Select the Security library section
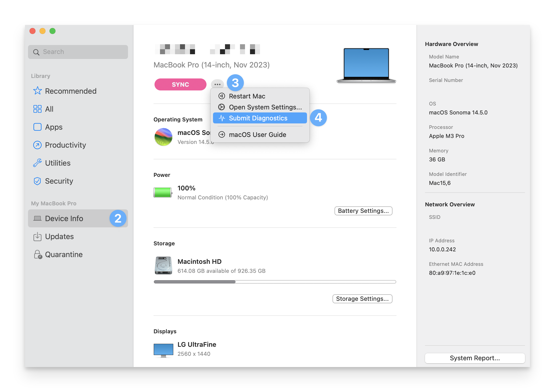The height and width of the screenshot is (392, 555). 59,181
